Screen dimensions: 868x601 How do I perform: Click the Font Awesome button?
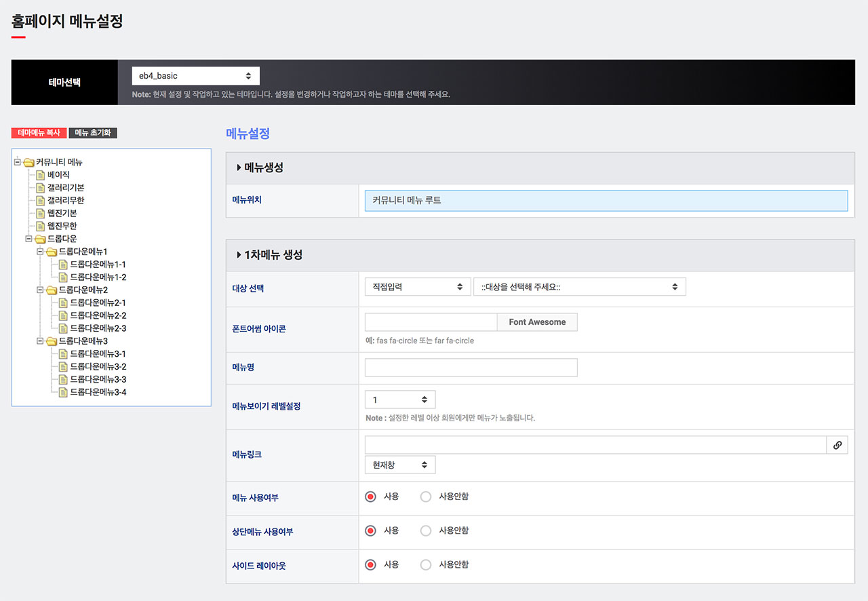click(x=537, y=322)
